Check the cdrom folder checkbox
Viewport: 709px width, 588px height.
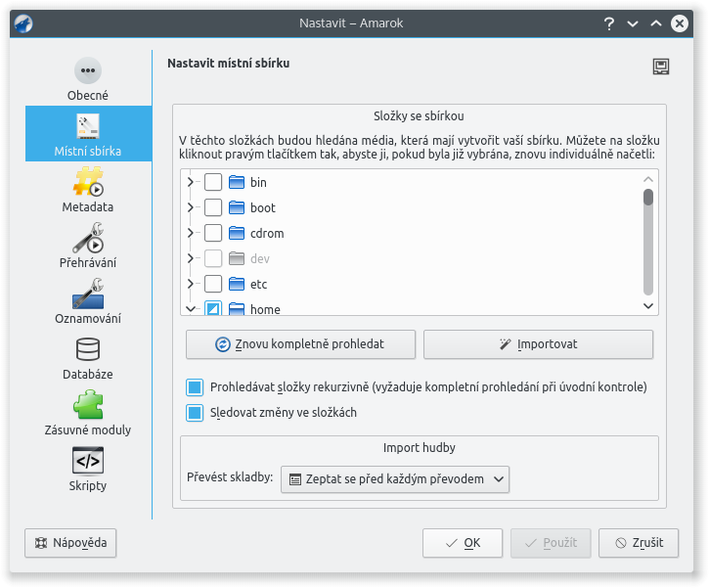point(213,233)
